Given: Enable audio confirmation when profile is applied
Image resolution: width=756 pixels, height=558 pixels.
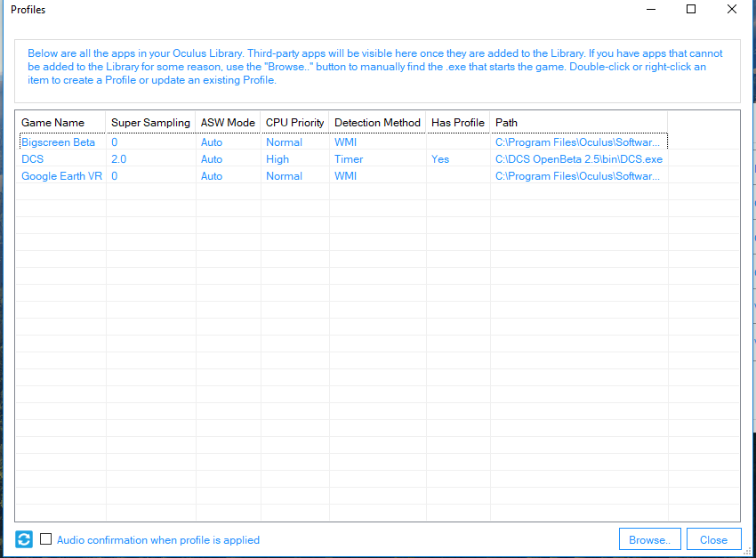Looking at the screenshot, I should 45,539.
